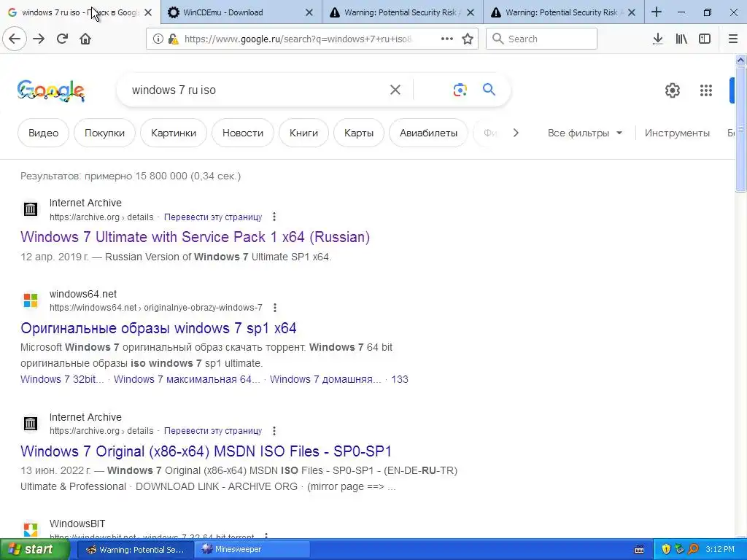
Task: Open page actions three-dots menu
Action: click(447, 39)
